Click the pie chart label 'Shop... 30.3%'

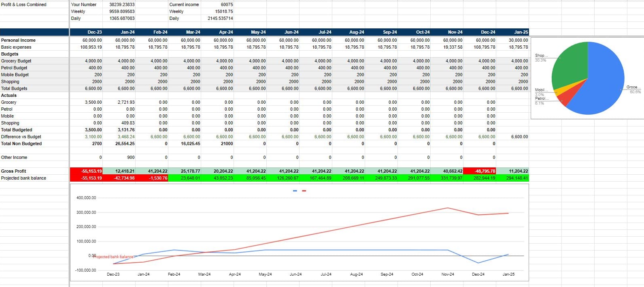click(541, 58)
